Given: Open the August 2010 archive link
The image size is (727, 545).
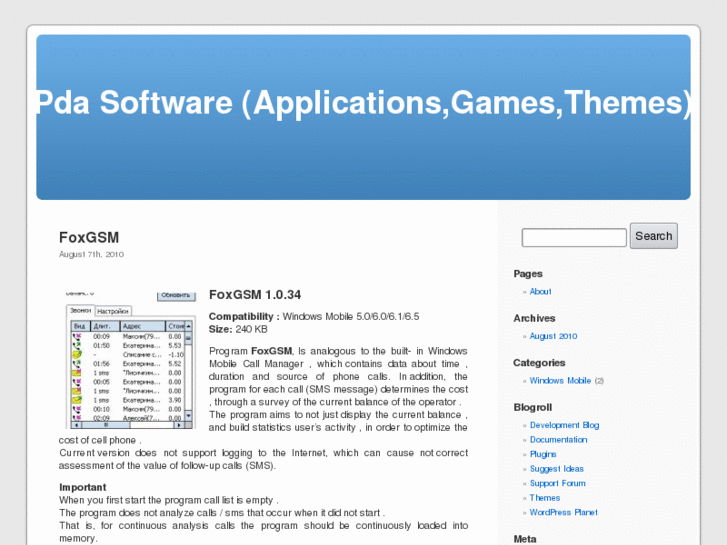Looking at the screenshot, I should pos(553,336).
